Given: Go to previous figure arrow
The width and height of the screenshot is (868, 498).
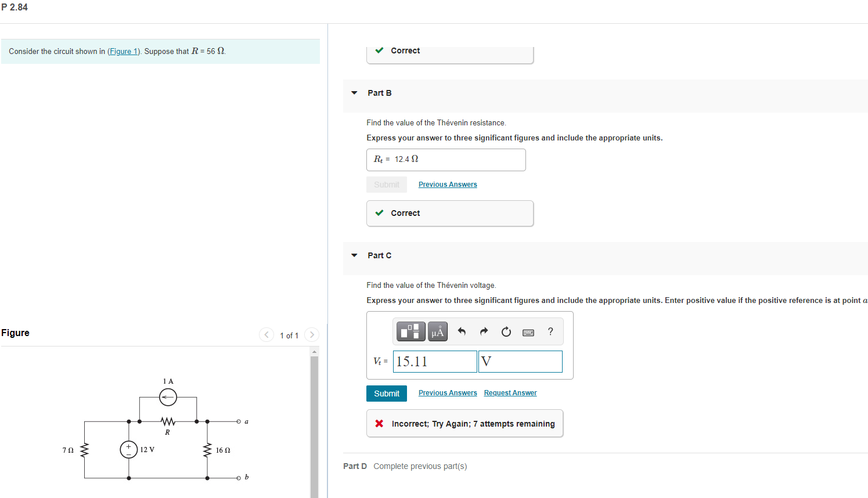Looking at the screenshot, I should (266, 334).
